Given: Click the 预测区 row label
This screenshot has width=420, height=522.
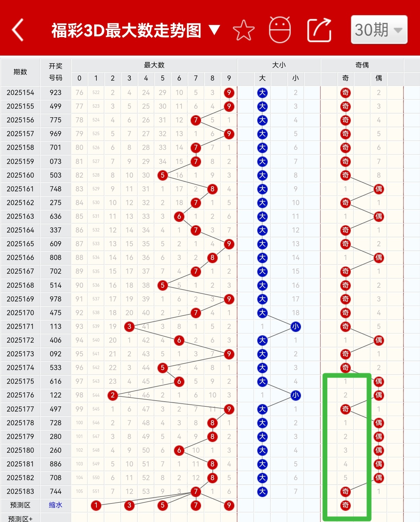Looking at the screenshot, I should click(20, 505).
